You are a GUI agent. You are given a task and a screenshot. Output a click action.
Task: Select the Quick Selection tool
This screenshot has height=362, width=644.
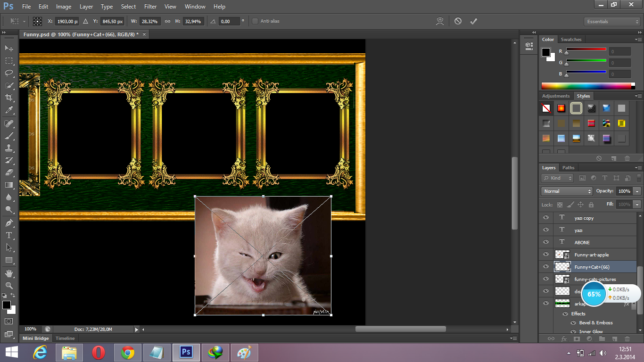[9, 85]
